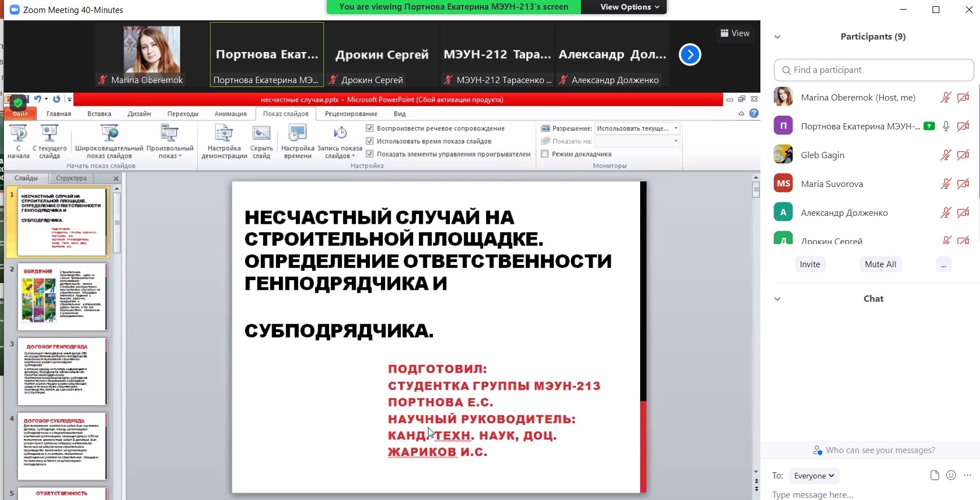The image size is (980, 500).
Task: Click the Mute All button
Action: (x=881, y=264)
